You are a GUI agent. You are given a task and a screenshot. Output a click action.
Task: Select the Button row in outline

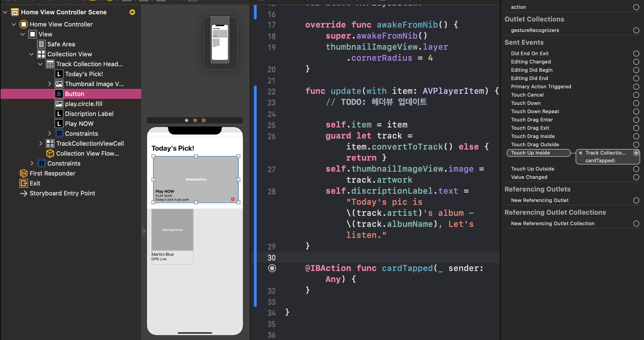pos(74,94)
